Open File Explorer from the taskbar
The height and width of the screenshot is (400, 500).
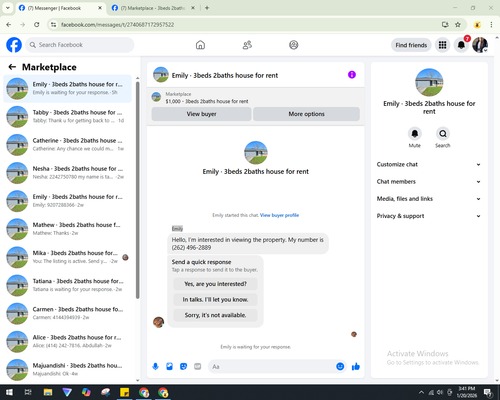48,392
